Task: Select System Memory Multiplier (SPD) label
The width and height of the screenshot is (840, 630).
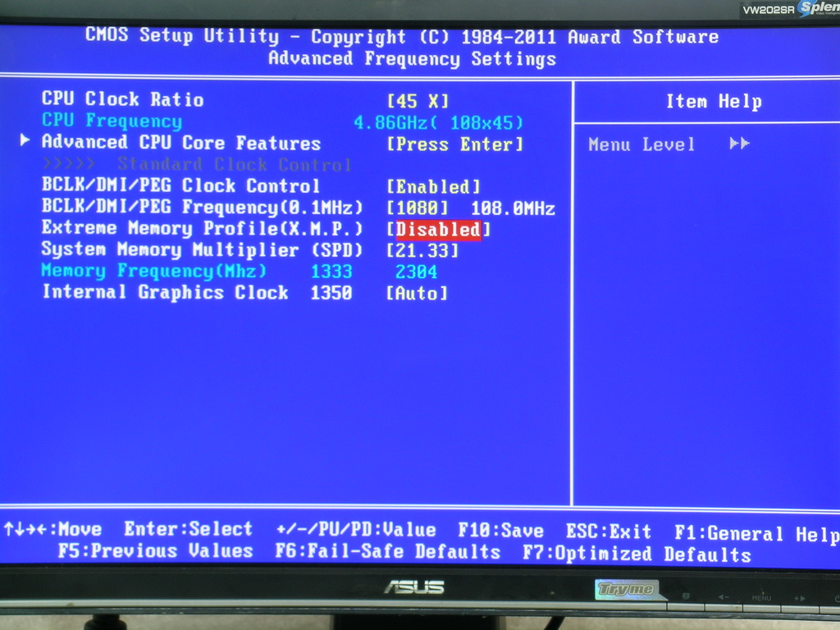Action: coord(202,249)
